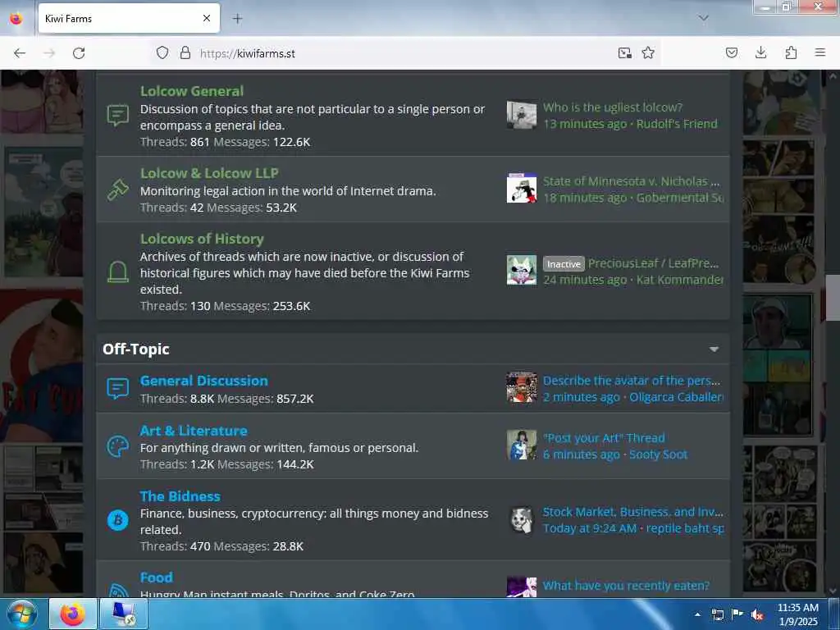
Task: Open the Pocket save icon
Action: pos(732,52)
